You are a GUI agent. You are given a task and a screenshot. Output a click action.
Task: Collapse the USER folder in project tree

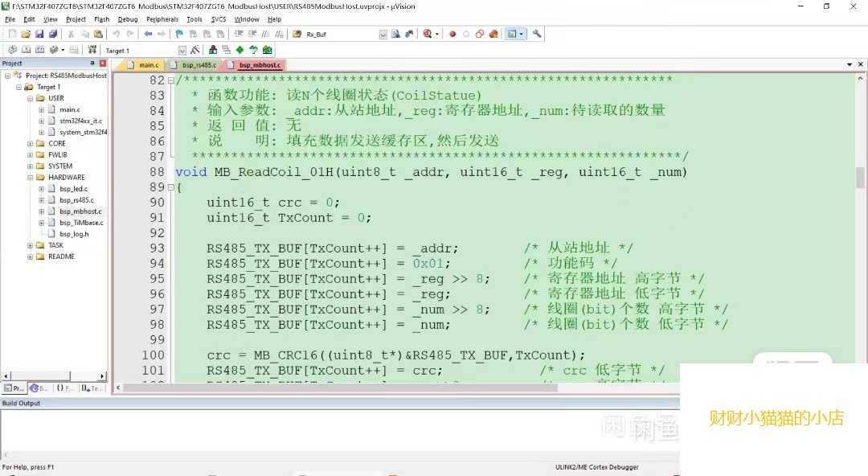[30, 98]
